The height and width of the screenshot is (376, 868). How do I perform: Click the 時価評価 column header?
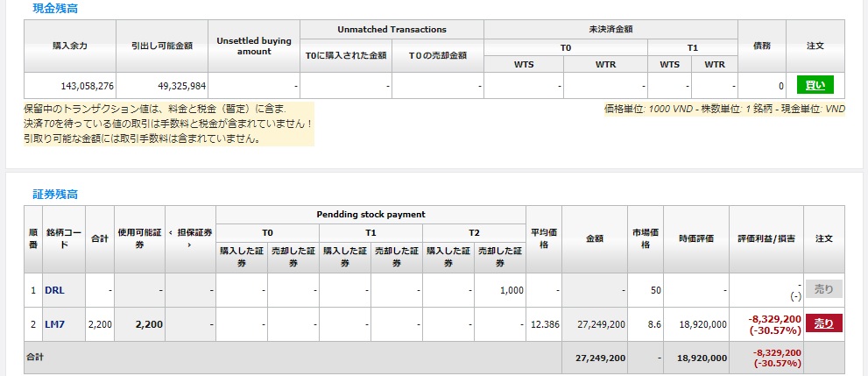[x=696, y=238]
